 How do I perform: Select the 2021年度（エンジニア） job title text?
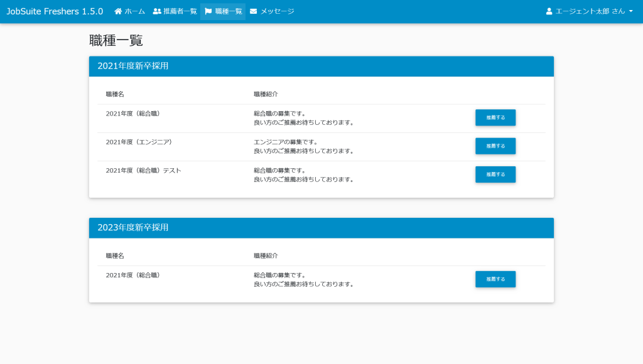coord(139,142)
